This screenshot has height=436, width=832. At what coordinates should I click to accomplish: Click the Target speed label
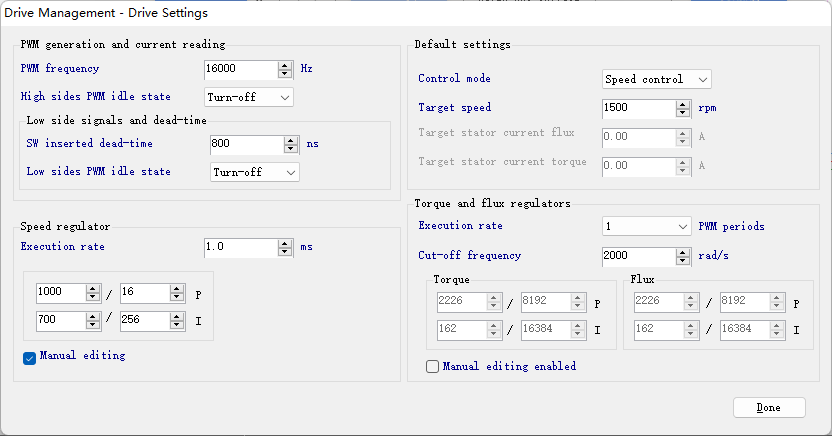(x=455, y=108)
